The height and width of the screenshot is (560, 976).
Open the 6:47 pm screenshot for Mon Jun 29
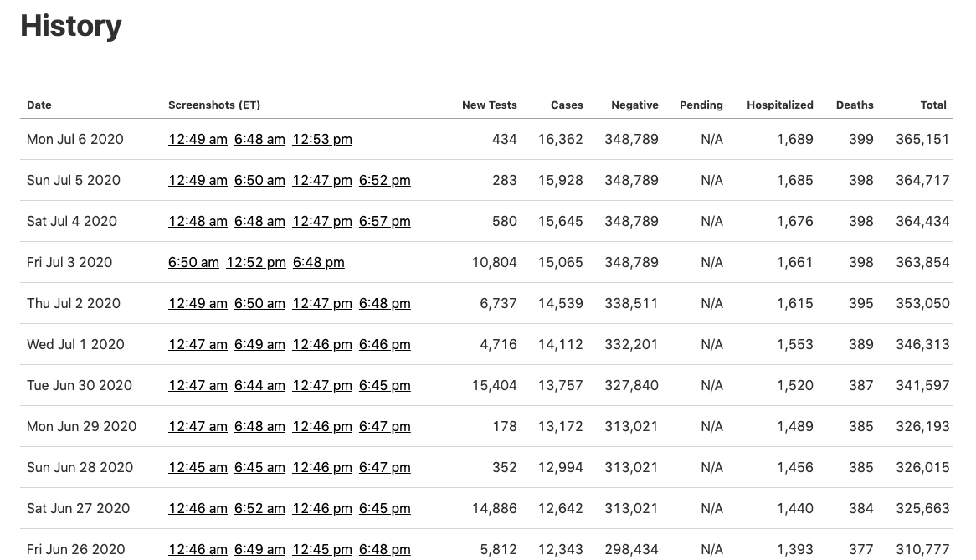click(385, 427)
